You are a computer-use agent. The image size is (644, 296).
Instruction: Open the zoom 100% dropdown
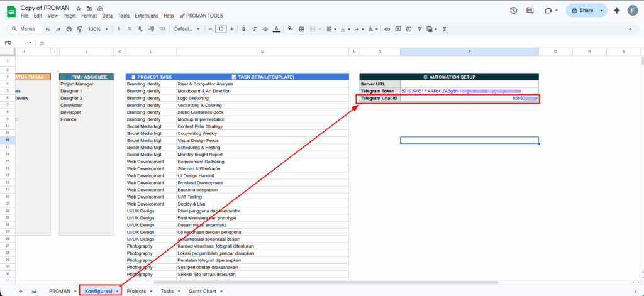click(x=97, y=29)
